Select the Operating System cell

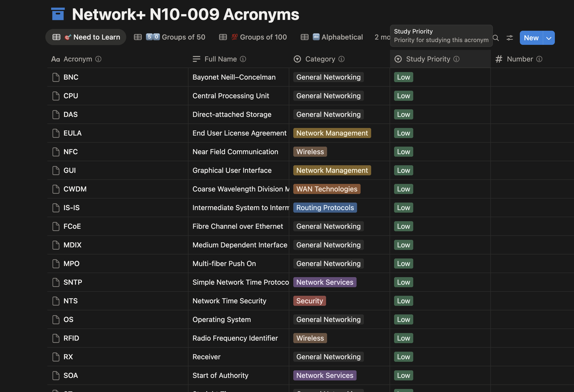click(x=239, y=319)
